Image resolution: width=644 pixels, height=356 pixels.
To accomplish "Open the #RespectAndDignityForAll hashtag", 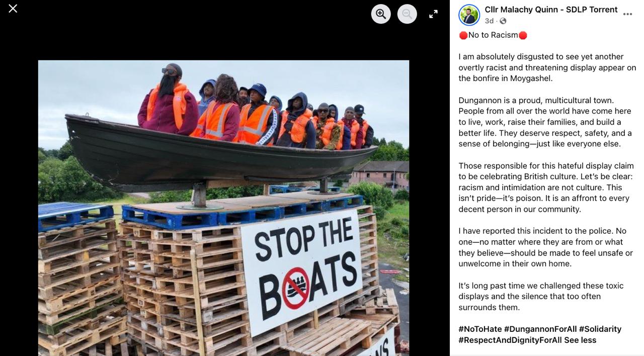I will (510, 340).
